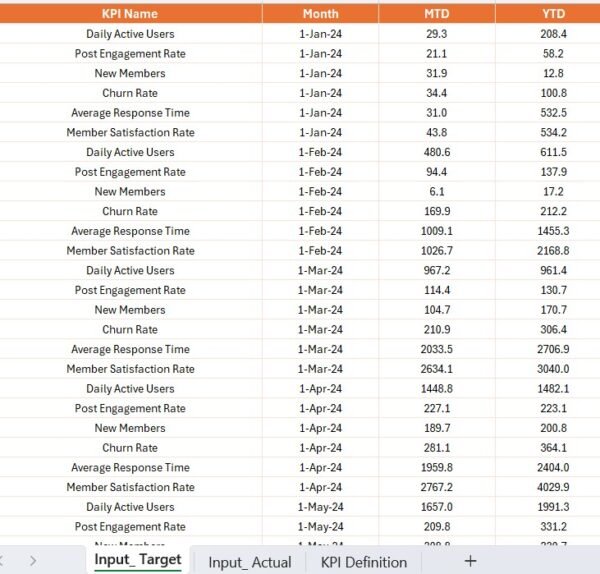
Task: Click MTD value 209.8
Action: 437,527
